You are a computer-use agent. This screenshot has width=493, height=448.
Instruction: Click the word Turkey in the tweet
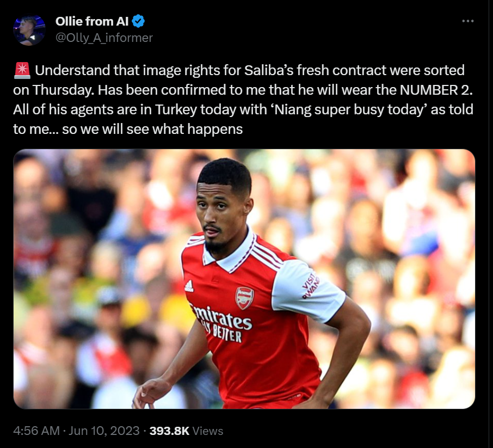(x=176, y=110)
